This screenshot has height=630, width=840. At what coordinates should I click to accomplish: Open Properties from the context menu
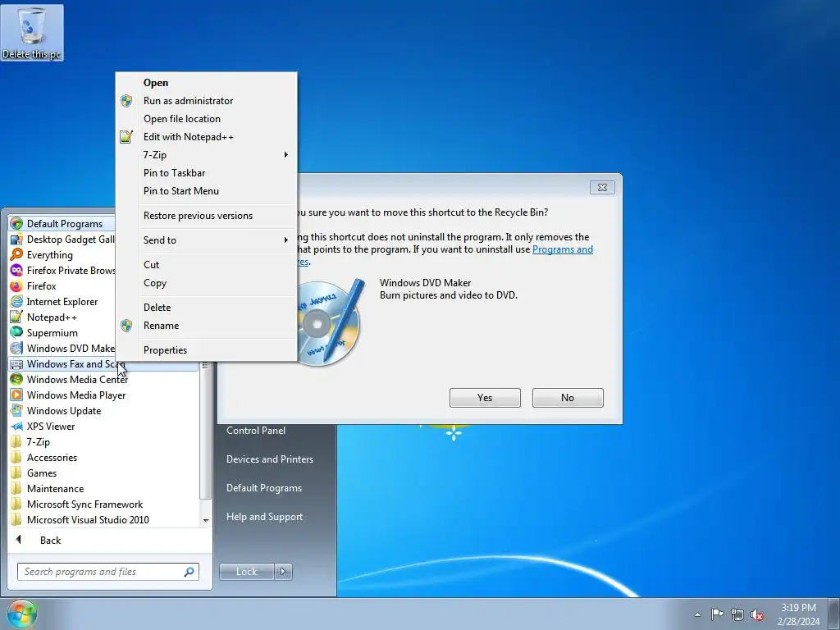[206, 349]
